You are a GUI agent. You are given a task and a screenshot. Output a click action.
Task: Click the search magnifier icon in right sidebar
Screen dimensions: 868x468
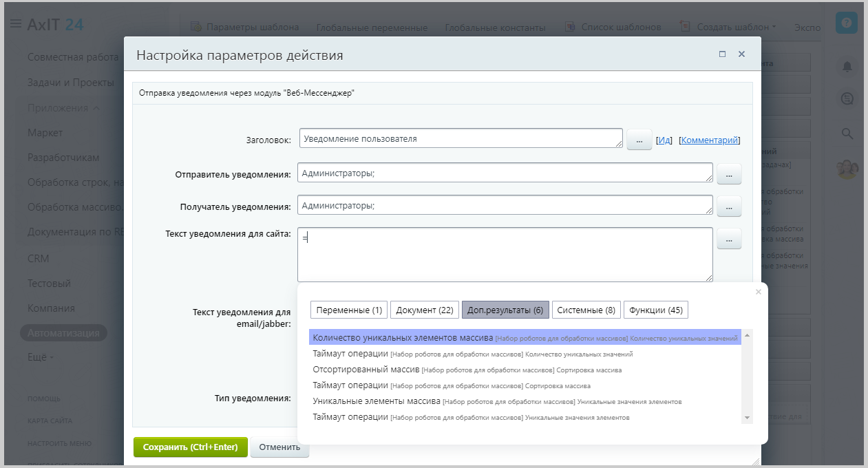click(x=847, y=134)
